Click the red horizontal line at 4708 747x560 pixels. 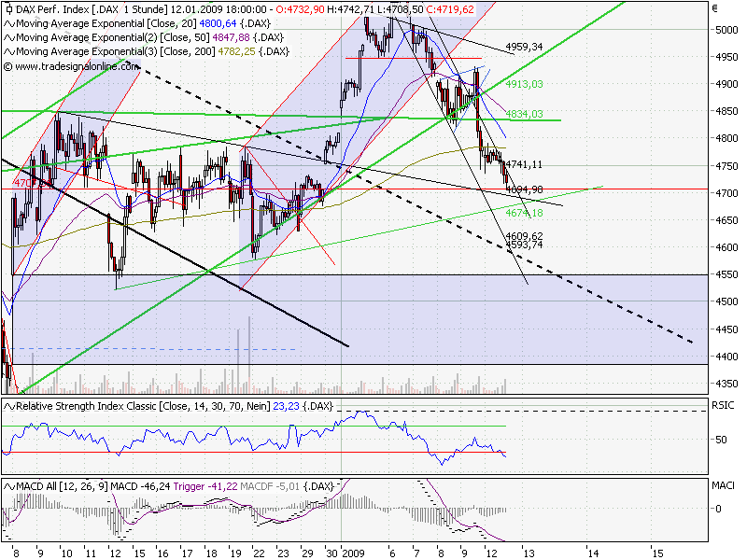[x=280, y=187]
